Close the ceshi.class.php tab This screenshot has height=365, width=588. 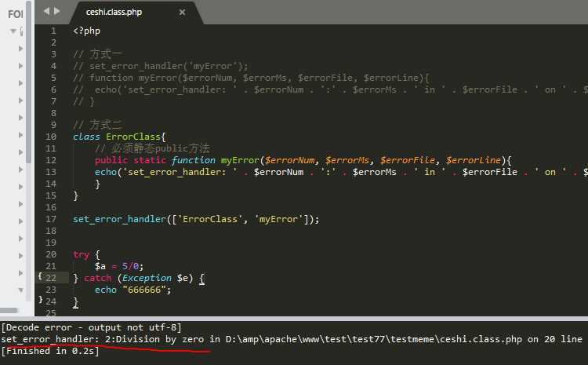(x=182, y=13)
